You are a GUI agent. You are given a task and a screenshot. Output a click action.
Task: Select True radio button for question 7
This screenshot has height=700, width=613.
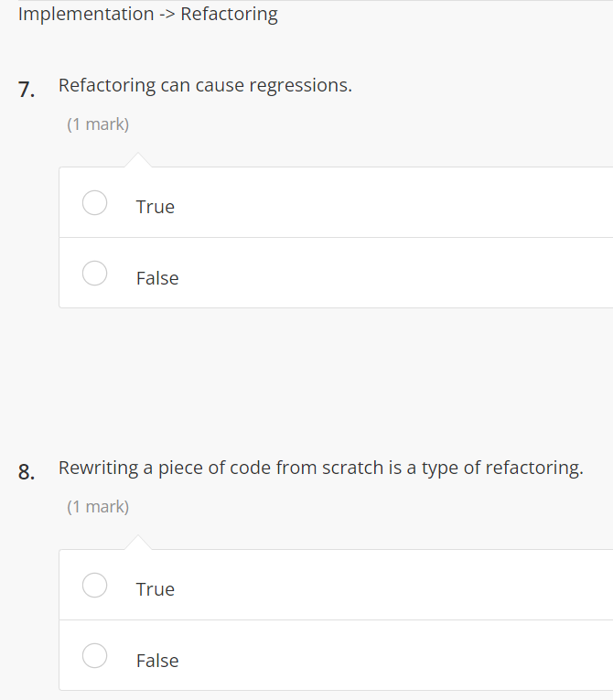95,202
